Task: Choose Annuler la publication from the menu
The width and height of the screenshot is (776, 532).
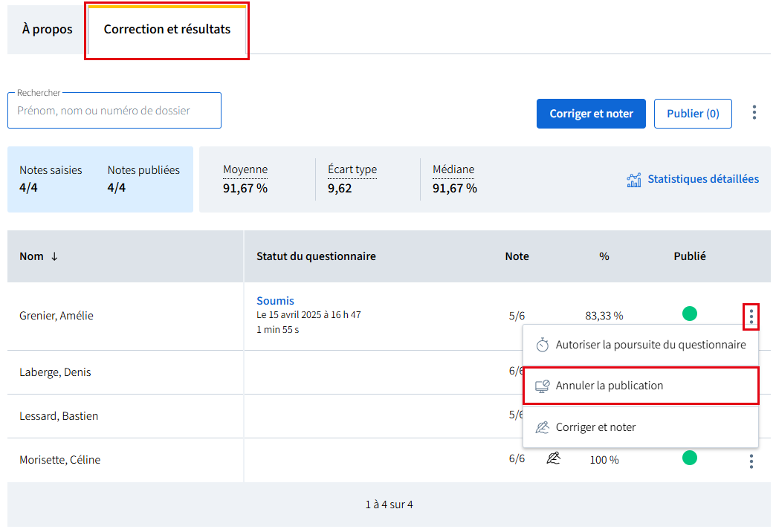Action: (610, 386)
